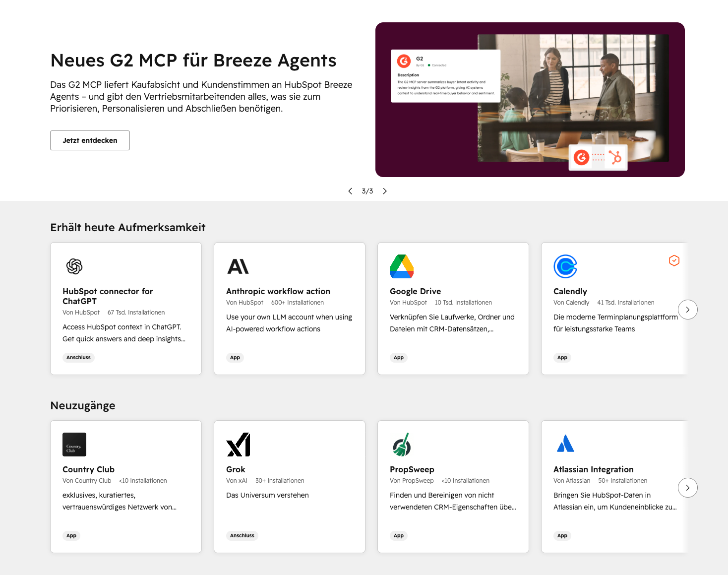
Task: Click the Atlassian logo icon
Action: (x=565, y=444)
